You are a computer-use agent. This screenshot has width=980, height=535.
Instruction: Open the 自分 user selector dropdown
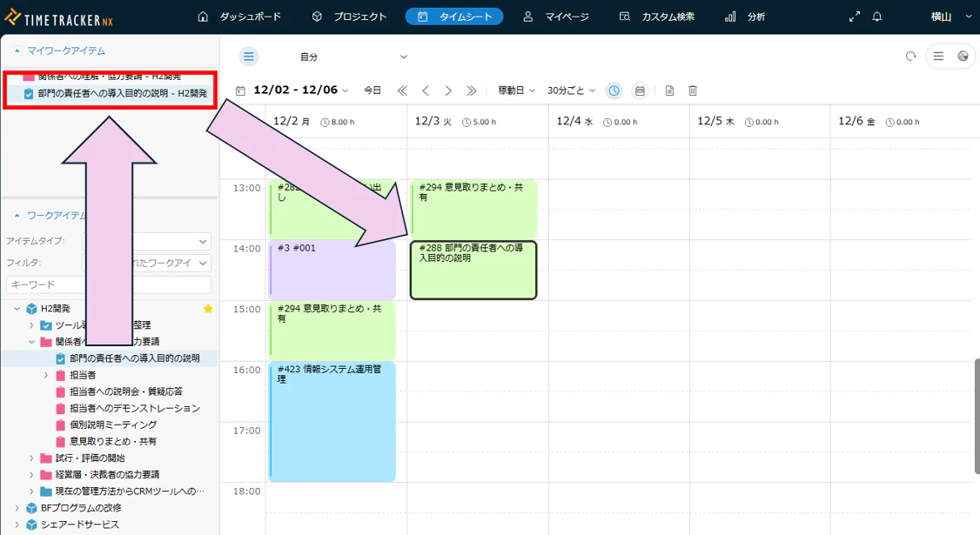coord(353,57)
